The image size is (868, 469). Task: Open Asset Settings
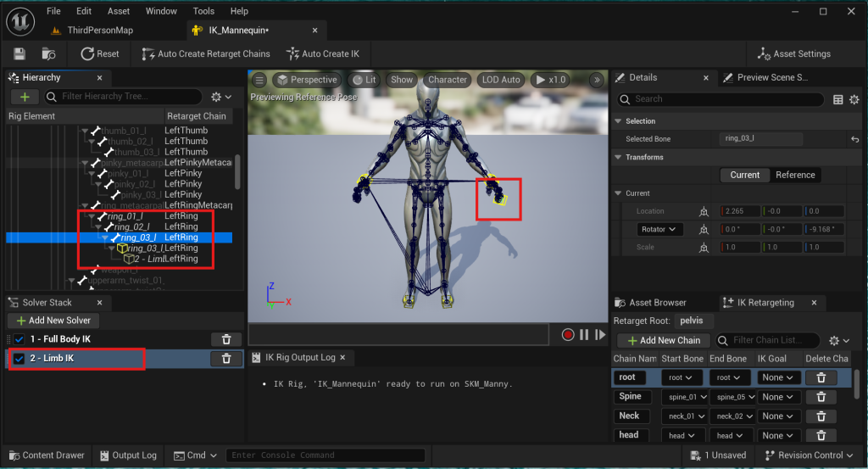(793, 53)
